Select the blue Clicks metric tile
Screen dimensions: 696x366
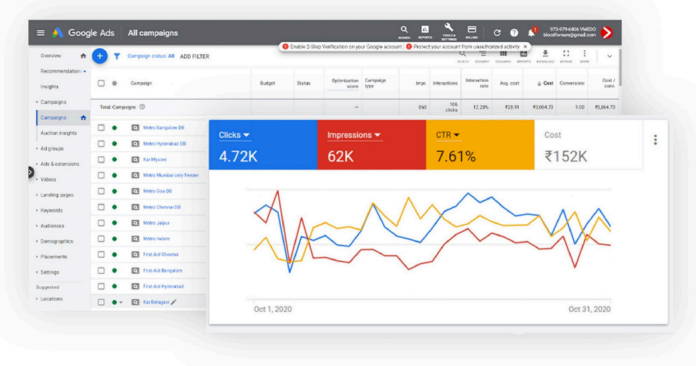tap(263, 145)
